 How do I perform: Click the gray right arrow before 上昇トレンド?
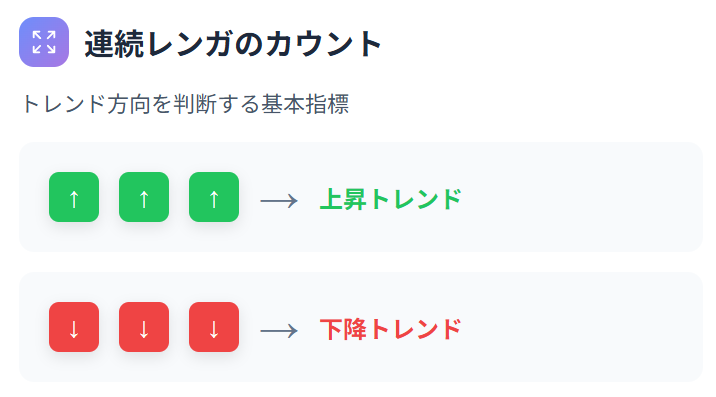[x=279, y=201]
